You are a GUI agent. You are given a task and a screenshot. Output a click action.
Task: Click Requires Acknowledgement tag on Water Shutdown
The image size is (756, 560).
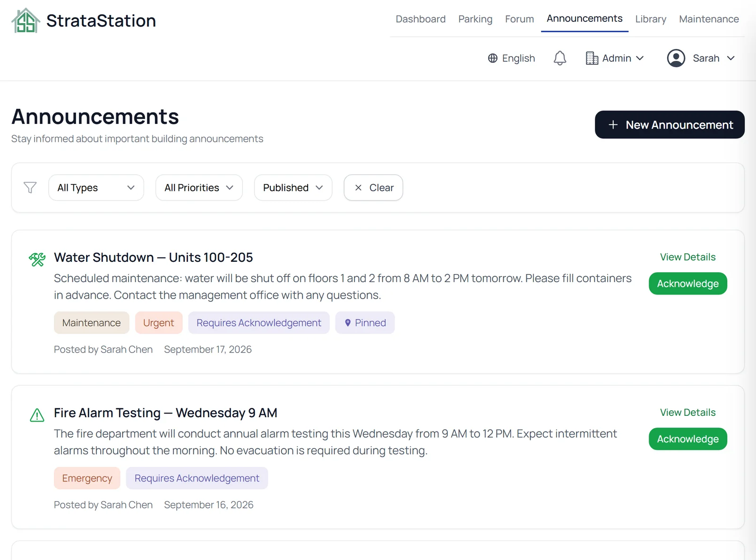(x=259, y=323)
